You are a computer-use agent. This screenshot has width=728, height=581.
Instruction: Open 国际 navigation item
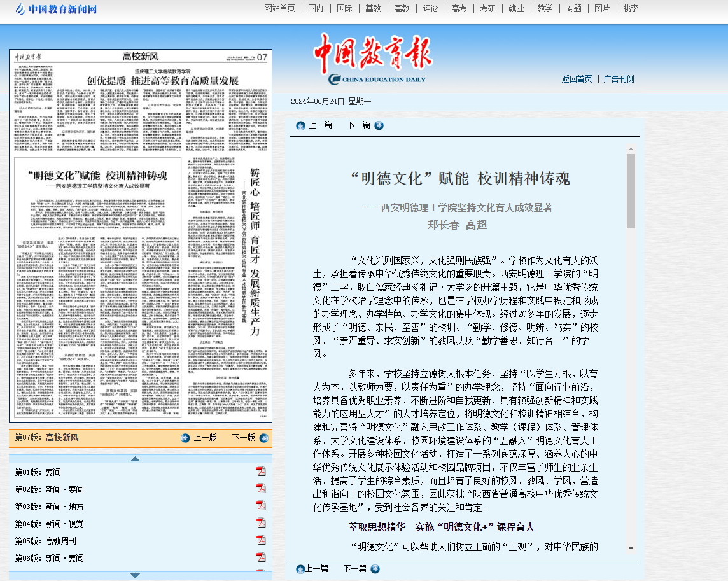[x=344, y=8]
